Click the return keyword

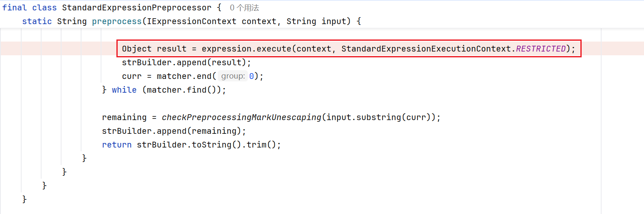117,145
